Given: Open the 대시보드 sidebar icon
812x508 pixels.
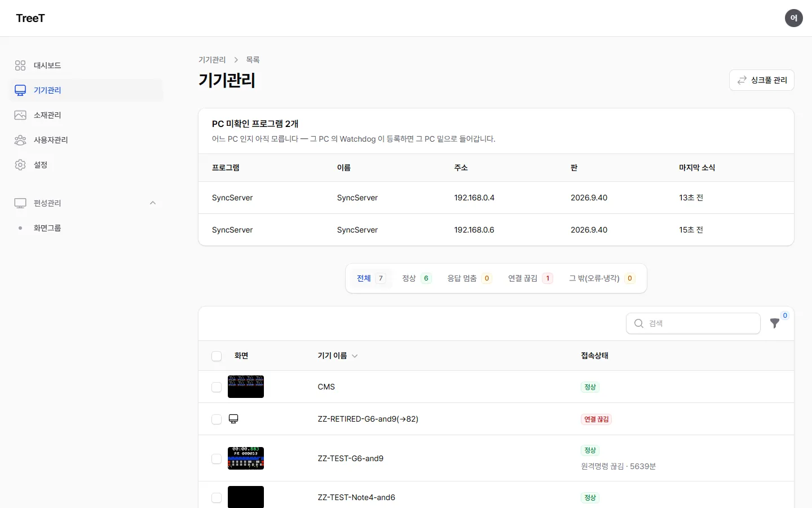Looking at the screenshot, I should click(x=20, y=65).
